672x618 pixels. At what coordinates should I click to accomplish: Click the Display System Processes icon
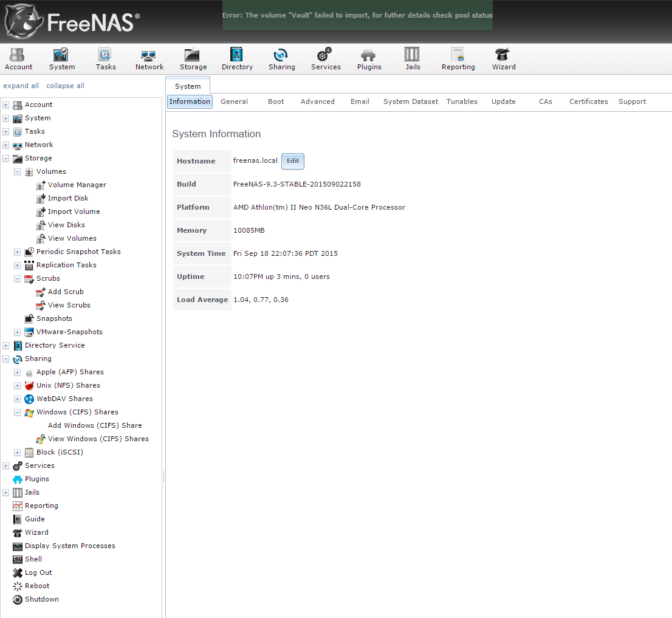[18, 546]
